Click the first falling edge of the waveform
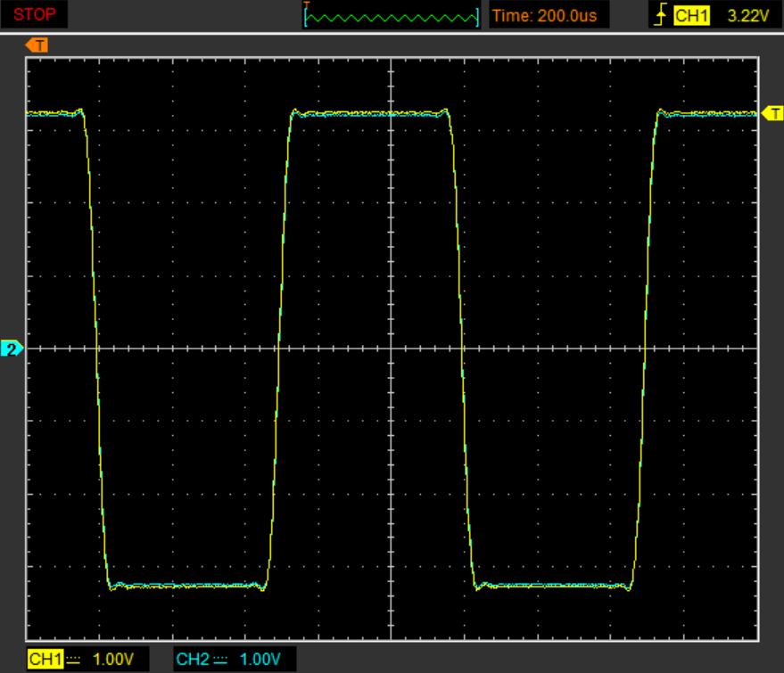This screenshot has height=673, width=784. pyautogui.click(x=96, y=349)
